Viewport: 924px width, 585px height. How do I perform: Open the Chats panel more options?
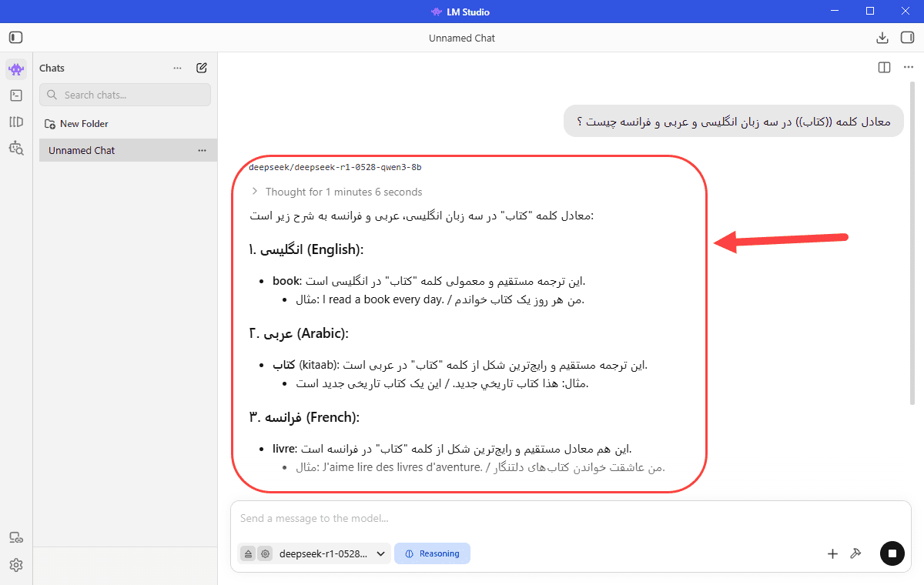click(178, 68)
